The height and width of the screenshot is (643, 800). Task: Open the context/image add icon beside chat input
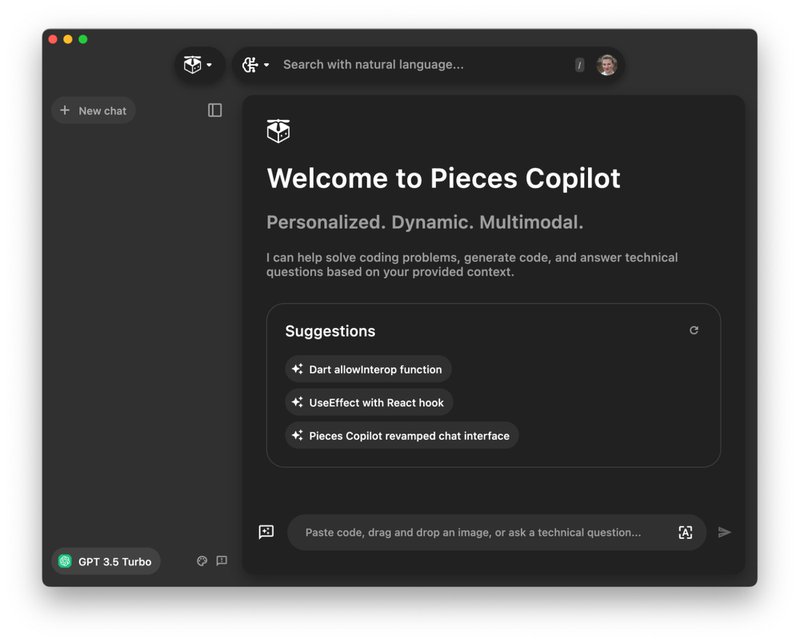pos(266,532)
